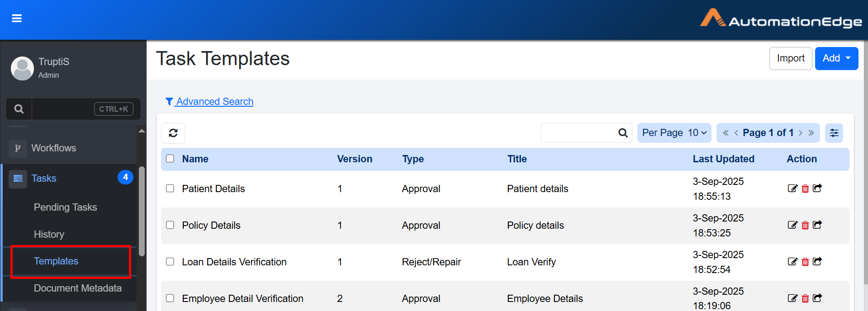Image resolution: width=868 pixels, height=311 pixels.
Task: Open the Add dropdown button
Action: pyautogui.click(x=836, y=58)
